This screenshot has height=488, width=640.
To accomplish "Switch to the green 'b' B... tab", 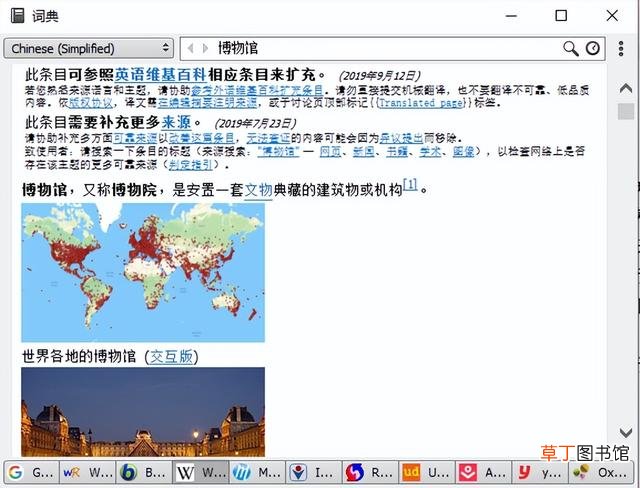I will (x=144, y=472).
